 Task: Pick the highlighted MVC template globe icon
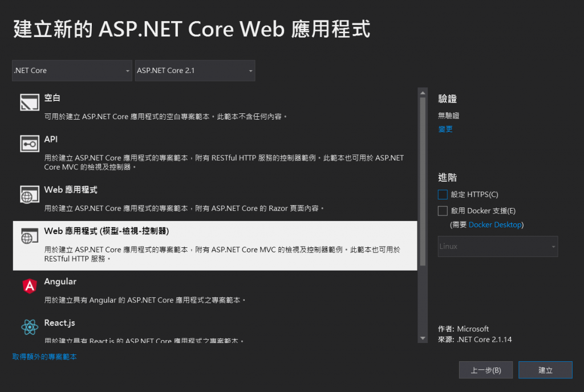30,235
